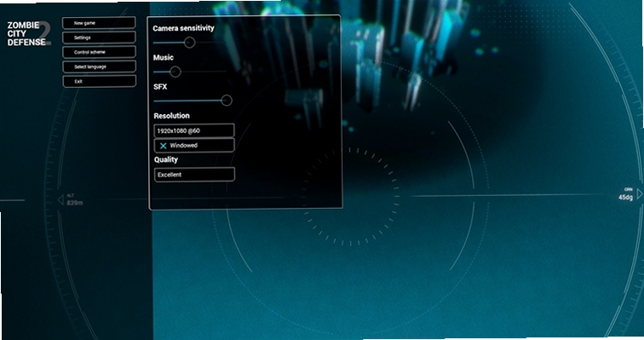Click the dashed circular reticle at center
644x340 pixels.
(350, 197)
